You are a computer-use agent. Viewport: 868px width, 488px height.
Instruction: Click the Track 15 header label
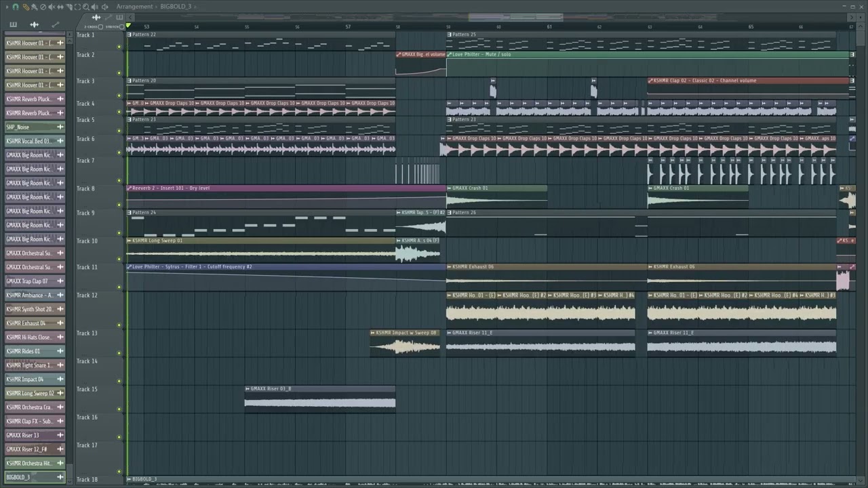[87, 389]
